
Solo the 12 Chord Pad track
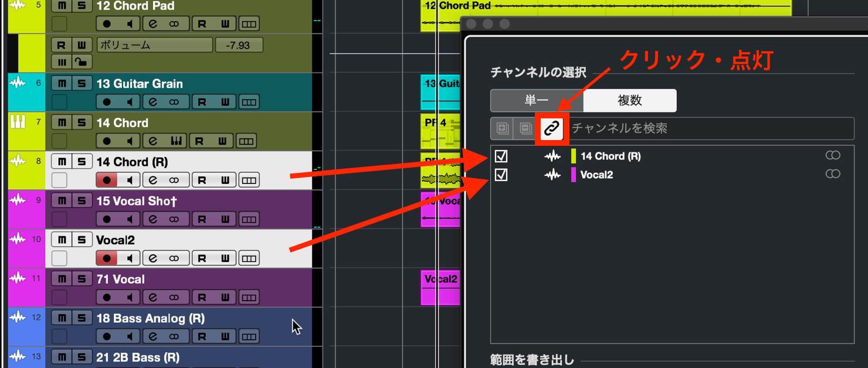coord(82,6)
